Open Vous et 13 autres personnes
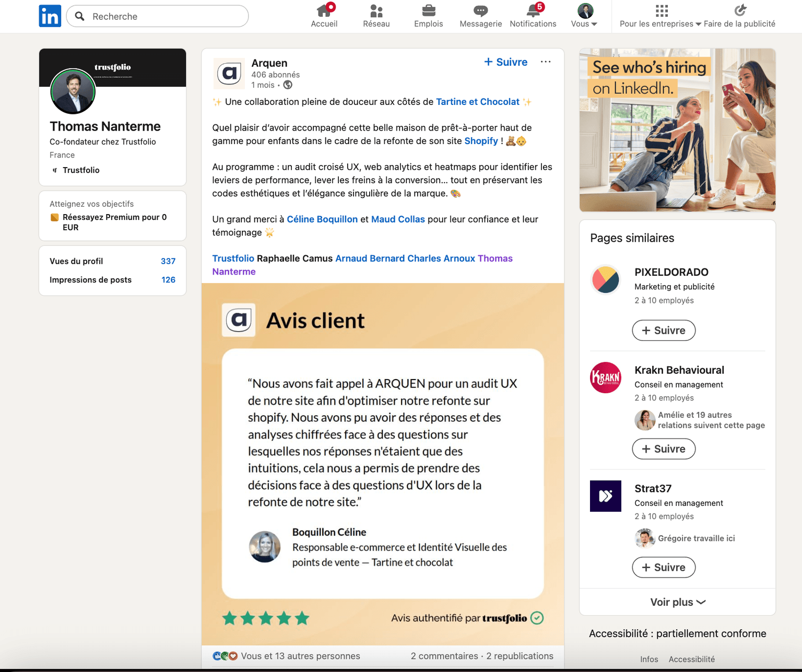Image resolution: width=802 pixels, height=672 pixels. point(300,656)
